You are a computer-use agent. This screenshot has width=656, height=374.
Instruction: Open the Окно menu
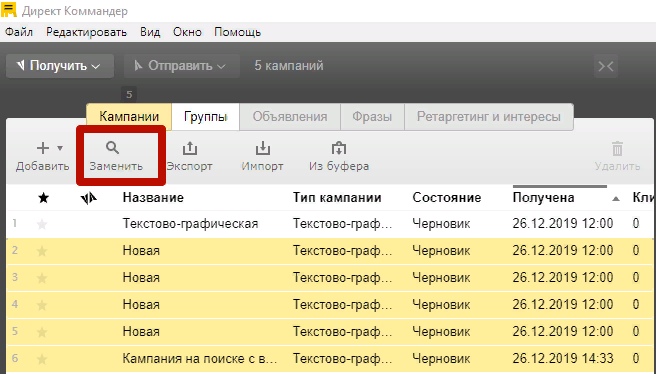[x=187, y=32]
